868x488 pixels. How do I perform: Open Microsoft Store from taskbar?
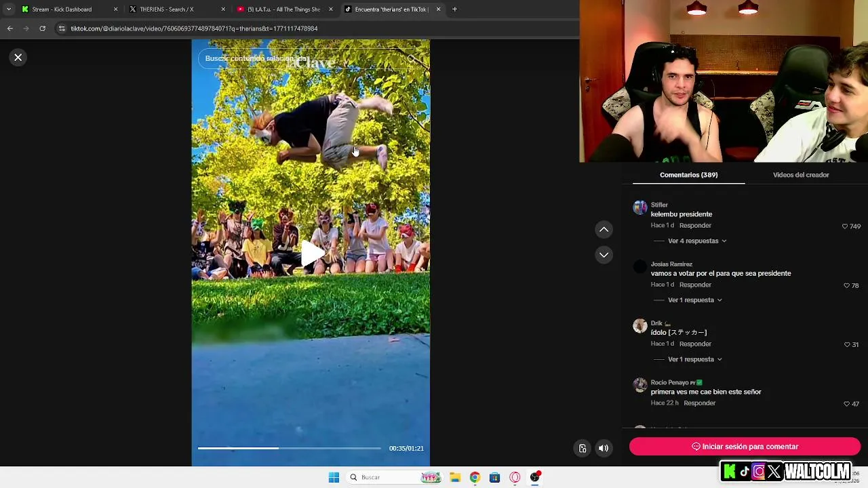495,478
